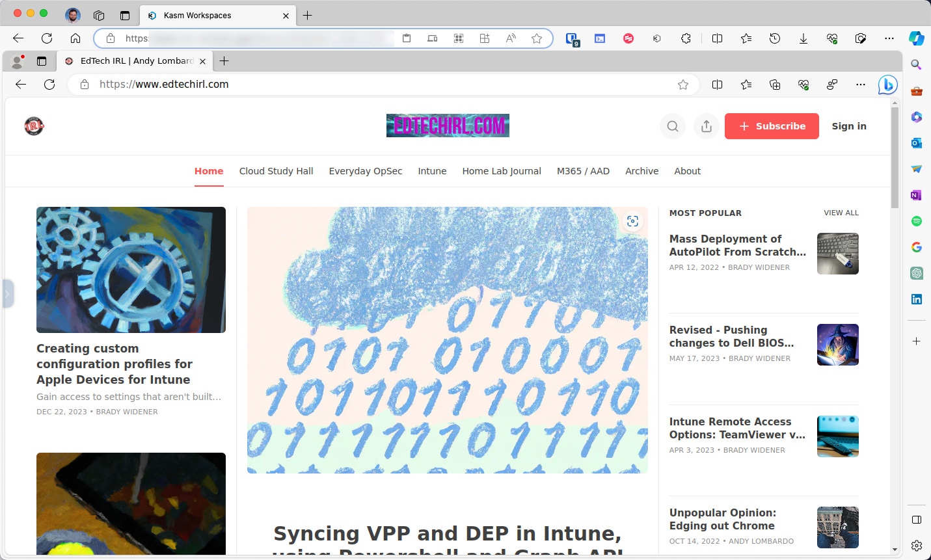Viewport: 931px width, 560px height.
Task: Click the visual search icon on the article image
Action: coord(632,221)
